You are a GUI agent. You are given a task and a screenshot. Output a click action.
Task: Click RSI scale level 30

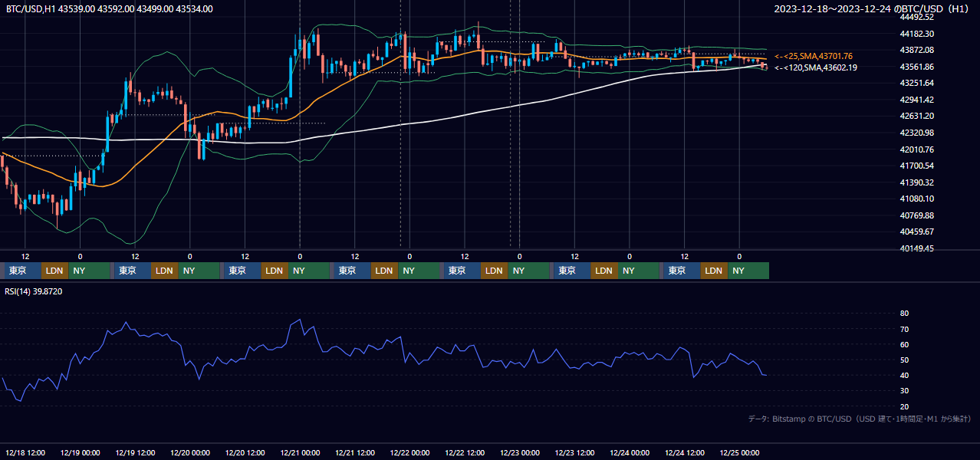(904, 391)
